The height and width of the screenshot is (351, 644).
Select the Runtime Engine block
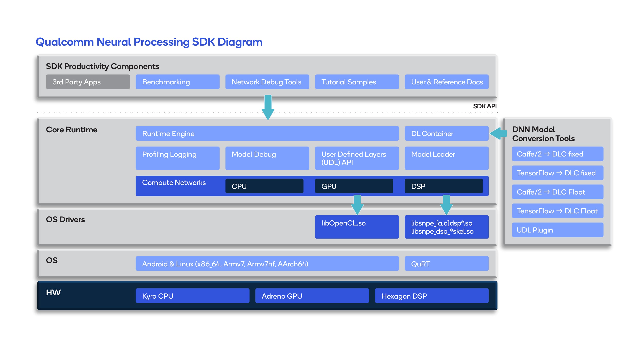pyautogui.click(x=267, y=134)
